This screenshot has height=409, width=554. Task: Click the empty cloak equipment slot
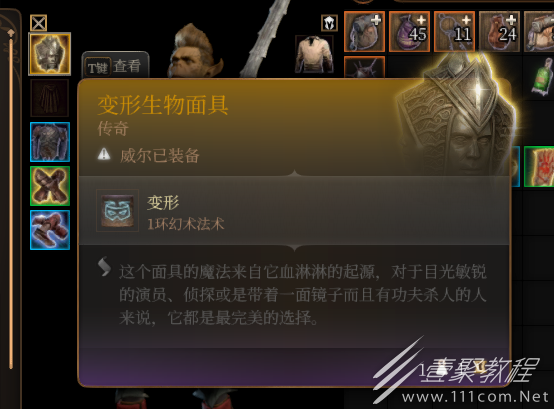tap(49, 98)
